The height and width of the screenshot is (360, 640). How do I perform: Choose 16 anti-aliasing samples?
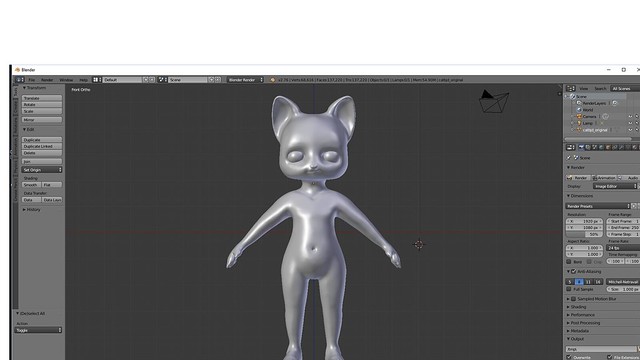(x=598, y=282)
